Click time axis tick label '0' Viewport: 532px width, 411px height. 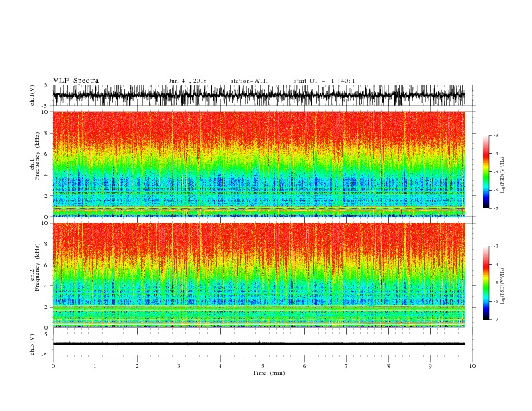coord(53,366)
